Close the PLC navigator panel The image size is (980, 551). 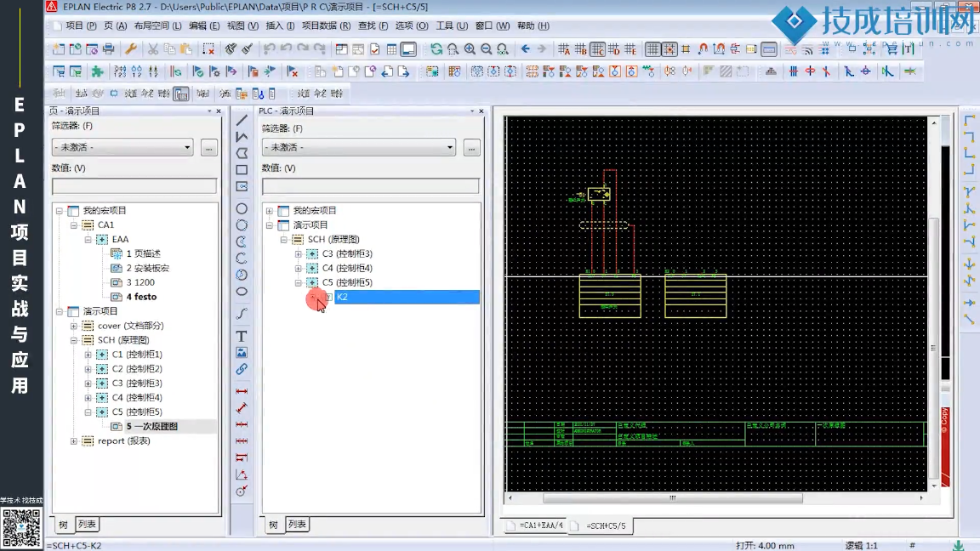coord(481,111)
